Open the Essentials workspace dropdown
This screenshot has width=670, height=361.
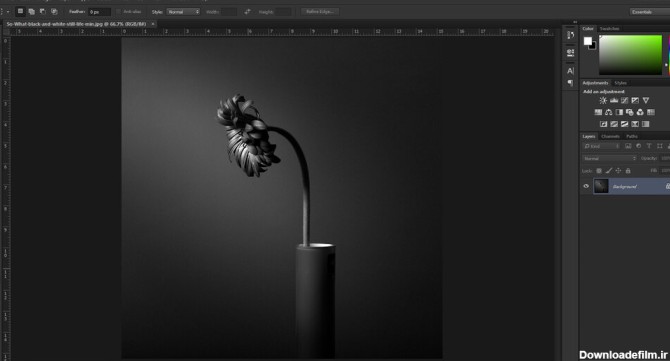[x=649, y=12]
